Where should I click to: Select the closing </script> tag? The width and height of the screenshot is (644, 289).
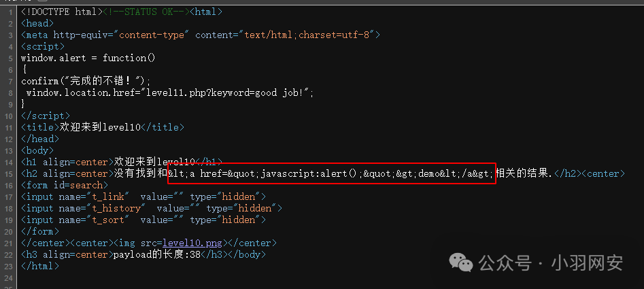point(46,116)
